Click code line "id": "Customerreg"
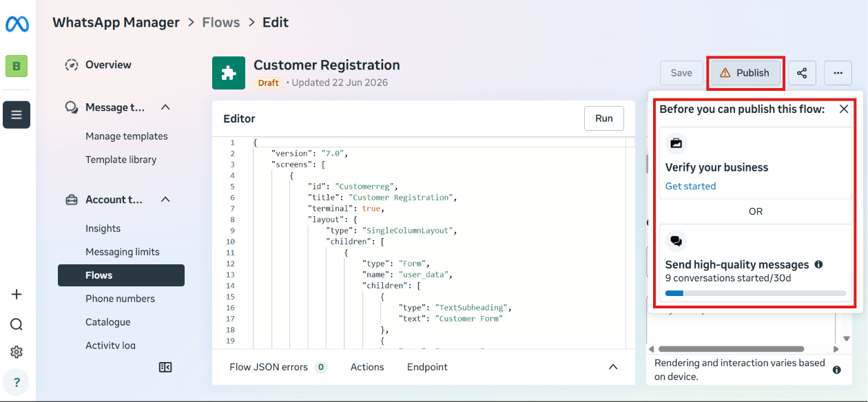 click(x=353, y=187)
